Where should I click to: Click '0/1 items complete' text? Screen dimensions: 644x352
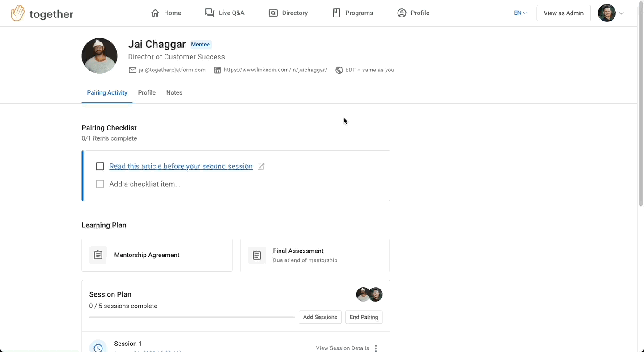pos(110,138)
